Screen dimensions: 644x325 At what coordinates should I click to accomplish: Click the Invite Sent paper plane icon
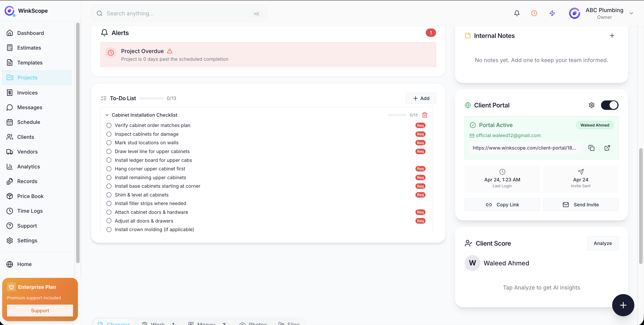pyautogui.click(x=581, y=172)
